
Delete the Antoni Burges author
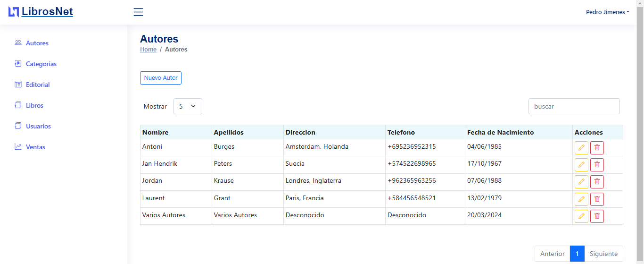click(597, 148)
